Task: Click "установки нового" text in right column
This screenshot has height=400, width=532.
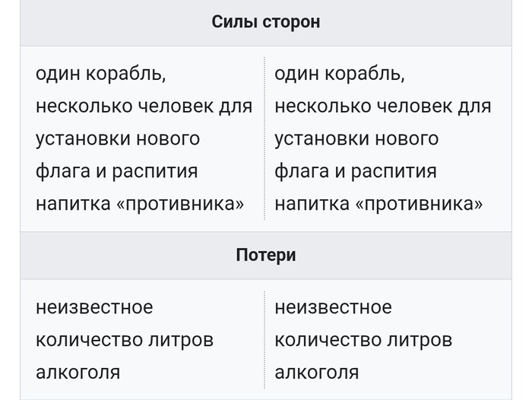Action: (x=356, y=139)
